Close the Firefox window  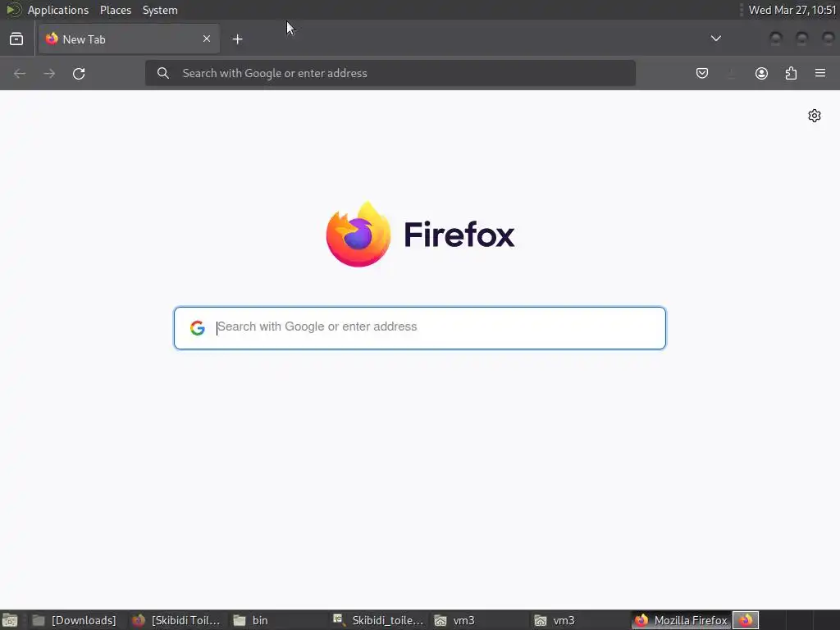tap(829, 39)
